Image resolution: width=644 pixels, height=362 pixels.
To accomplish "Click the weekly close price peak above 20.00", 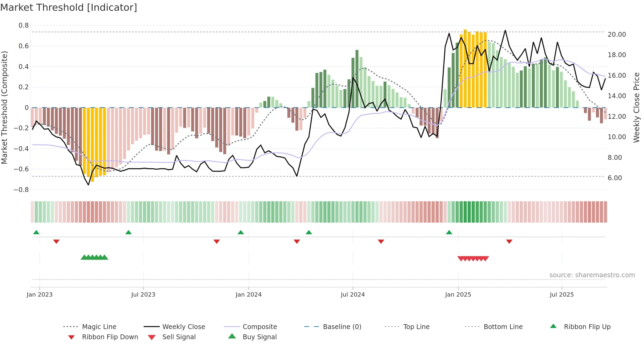I will tap(505, 30).
